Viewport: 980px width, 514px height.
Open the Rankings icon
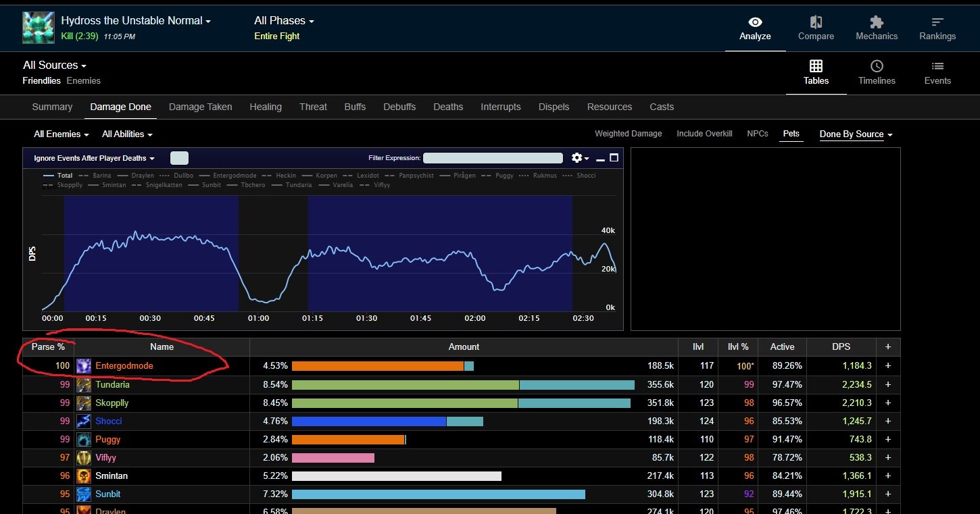pos(937,22)
